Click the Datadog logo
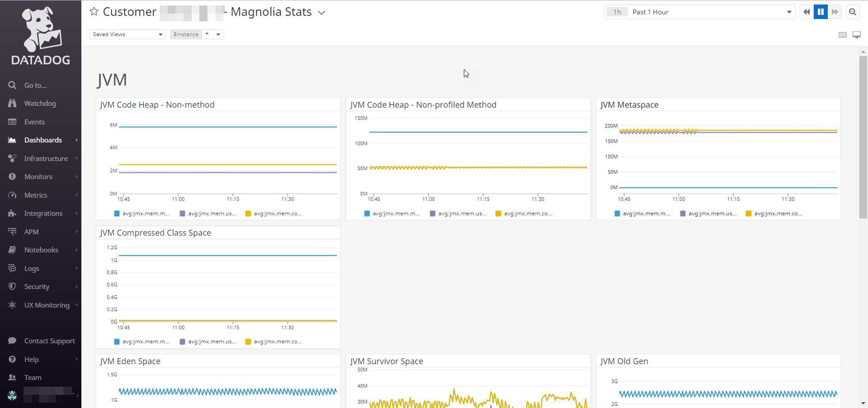The height and width of the screenshot is (408, 868). tap(41, 36)
